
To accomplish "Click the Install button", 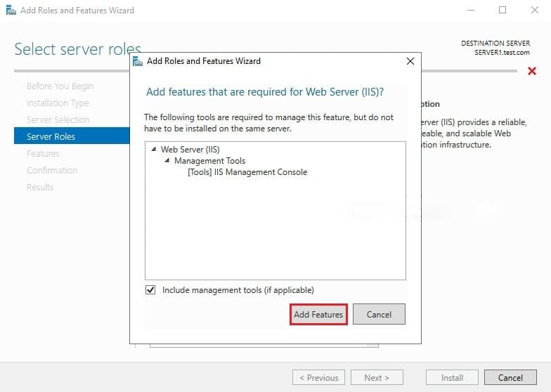I will pos(452,378).
